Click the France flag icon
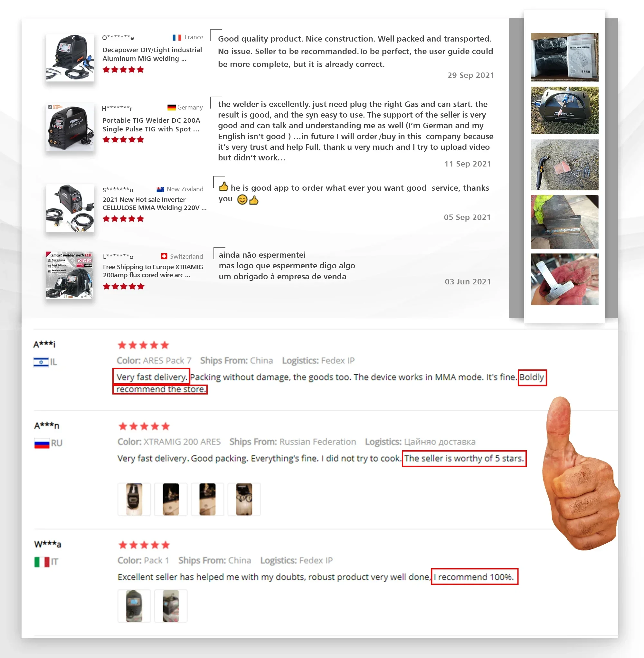This screenshot has height=658, width=644. coord(176,37)
